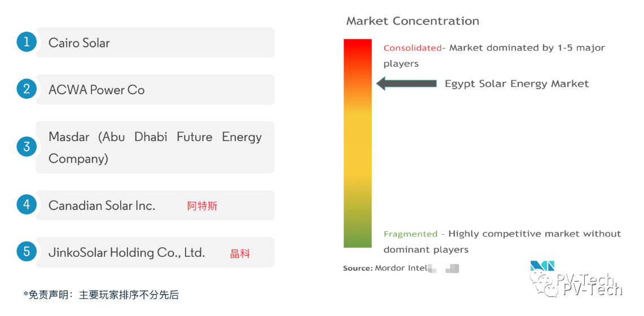
Task: Click the green Fragmented label
Action: [411, 234]
